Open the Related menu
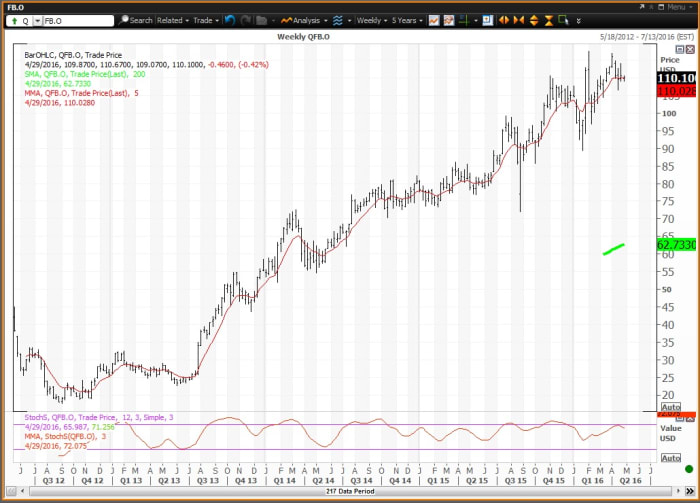Image resolution: width=700 pixels, height=503 pixels. tap(172, 20)
